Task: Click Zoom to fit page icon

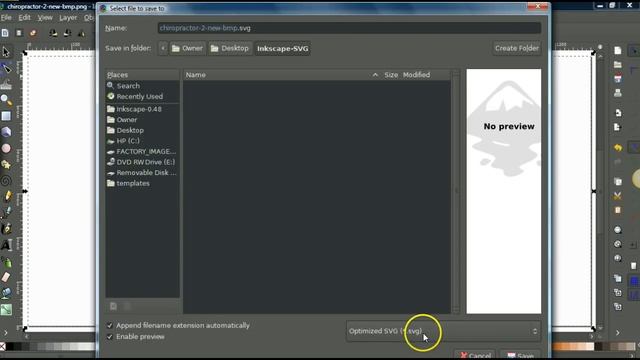Action: [618, 258]
